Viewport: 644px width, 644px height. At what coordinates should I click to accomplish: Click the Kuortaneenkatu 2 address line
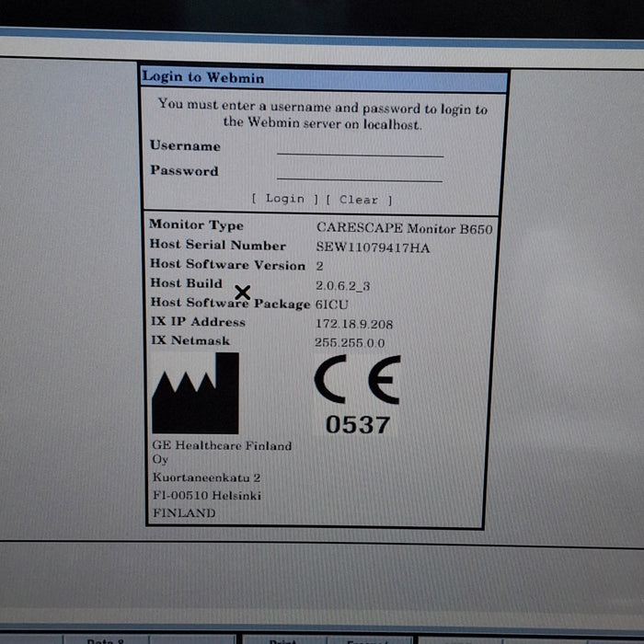206,477
